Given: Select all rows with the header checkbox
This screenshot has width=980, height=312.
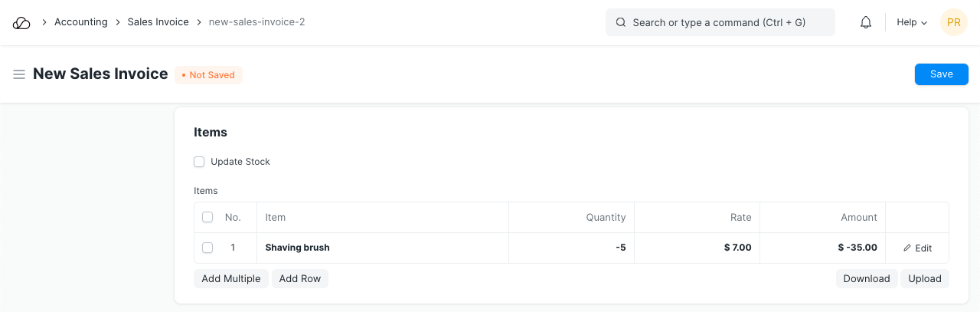Looking at the screenshot, I should (207, 218).
